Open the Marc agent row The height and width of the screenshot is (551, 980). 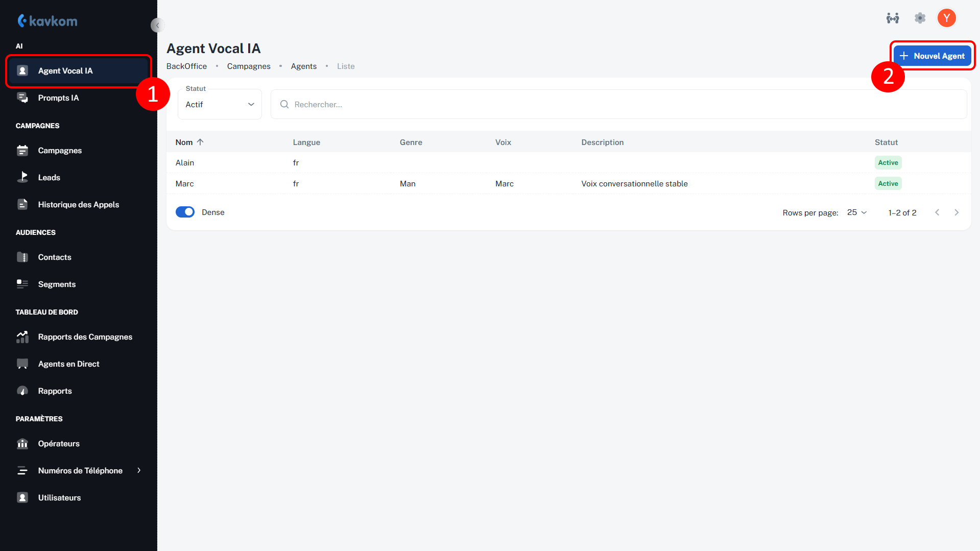pos(185,183)
